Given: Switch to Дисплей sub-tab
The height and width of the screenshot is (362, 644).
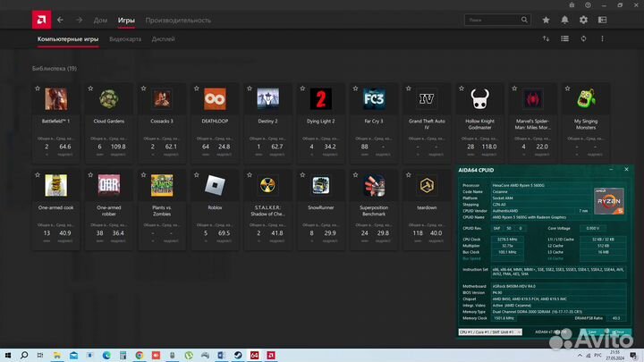Looking at the screenshot, I should pos(163,39).
